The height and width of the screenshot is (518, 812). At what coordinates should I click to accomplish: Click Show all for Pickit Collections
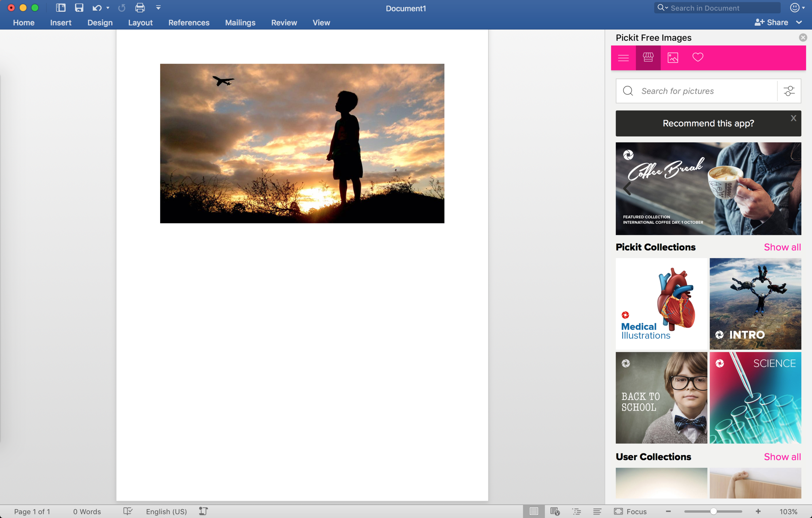coord(782,247)
